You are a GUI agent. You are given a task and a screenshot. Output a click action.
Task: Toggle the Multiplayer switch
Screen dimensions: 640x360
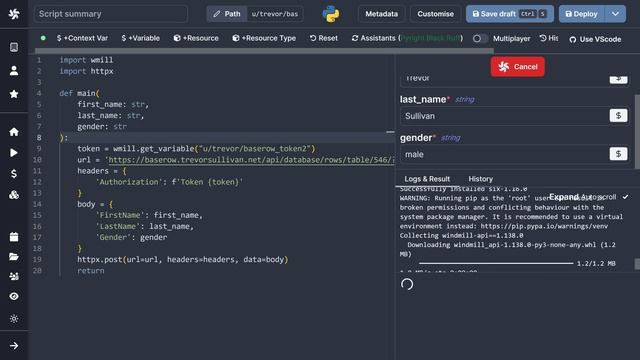click(480, 38)
